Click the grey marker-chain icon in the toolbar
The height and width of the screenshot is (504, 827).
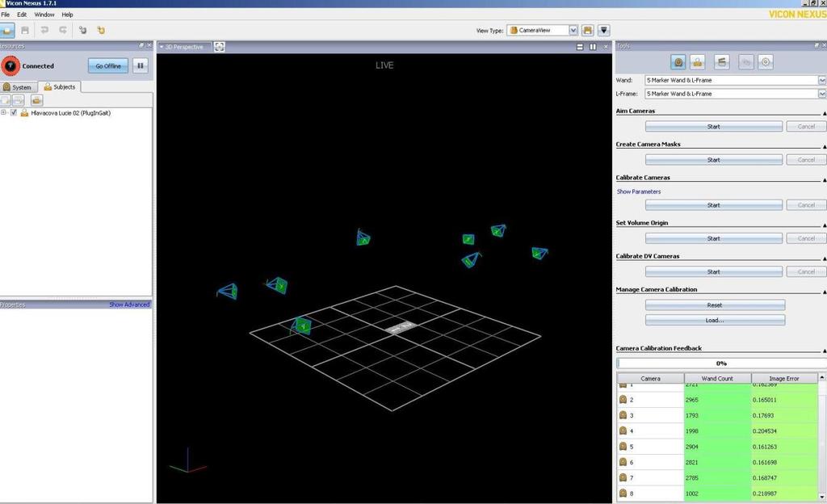[x=83, y=30]
